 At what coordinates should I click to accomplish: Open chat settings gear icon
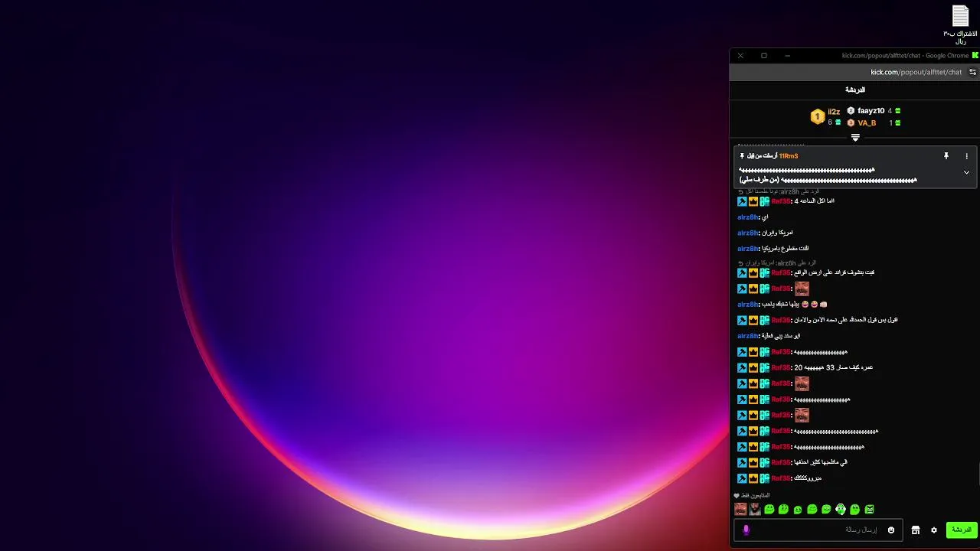(x=934, y=530)
